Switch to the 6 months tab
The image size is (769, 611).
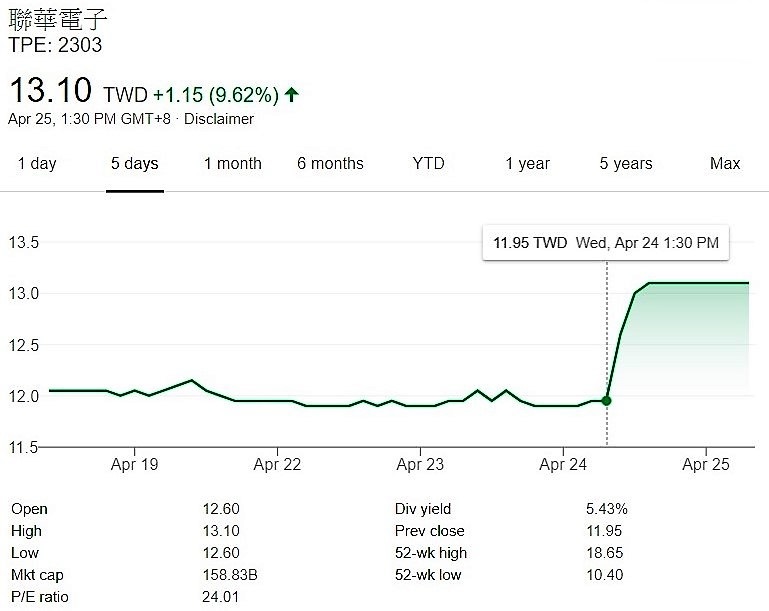pos(330,163)
